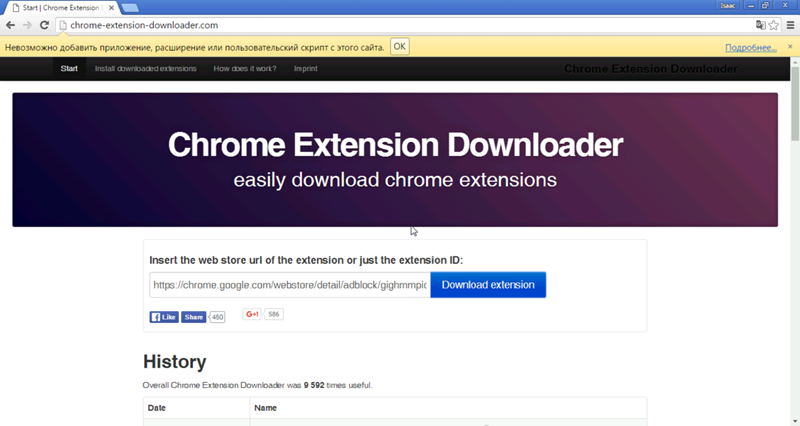Click the 9 592 usage count
The image size is (800, 426).
pos(314,385)
